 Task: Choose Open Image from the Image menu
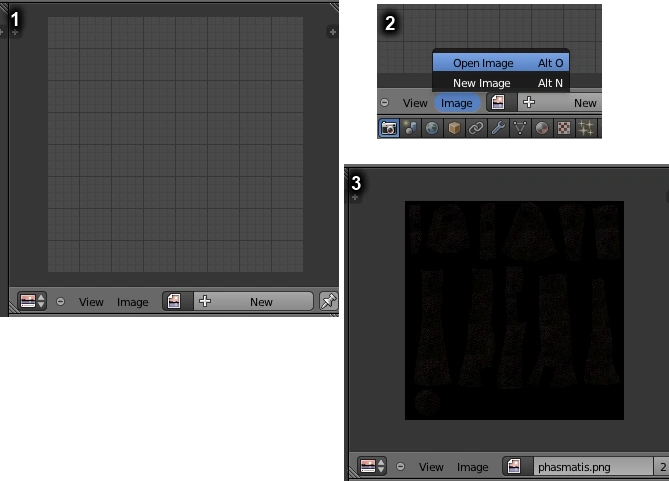click(501, 63)
